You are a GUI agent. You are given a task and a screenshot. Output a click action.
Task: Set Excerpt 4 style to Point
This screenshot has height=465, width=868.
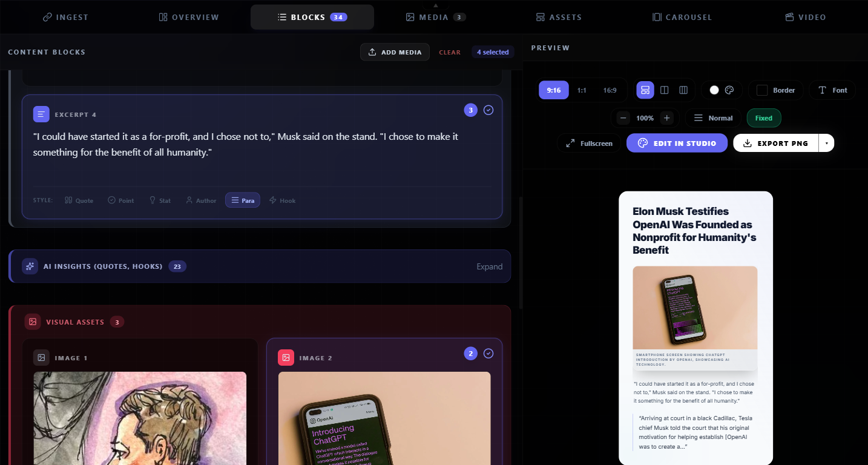[x=121, y=200]
